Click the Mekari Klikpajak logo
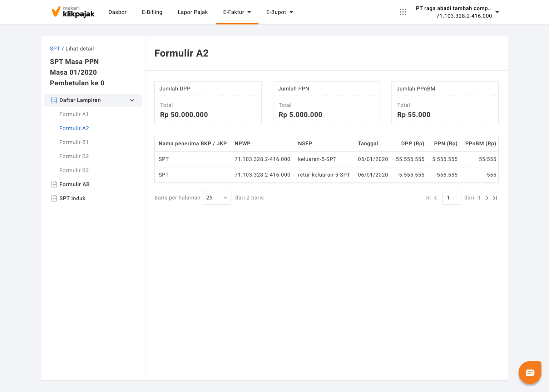 [x=73, y=12]
